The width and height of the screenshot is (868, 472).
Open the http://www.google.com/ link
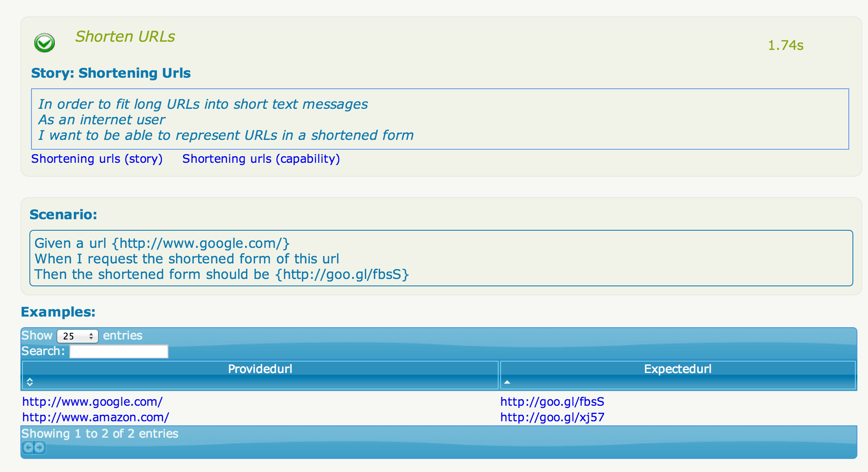92,402
